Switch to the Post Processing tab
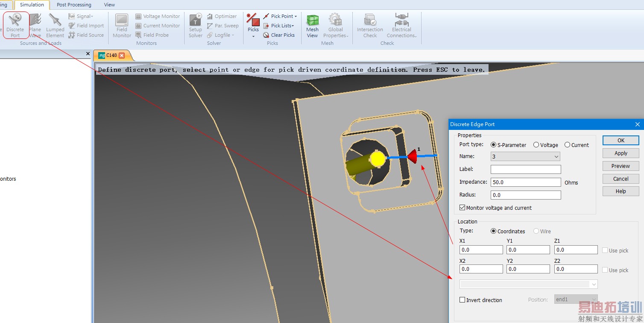644x323 pixels. [x=74, y=5]
